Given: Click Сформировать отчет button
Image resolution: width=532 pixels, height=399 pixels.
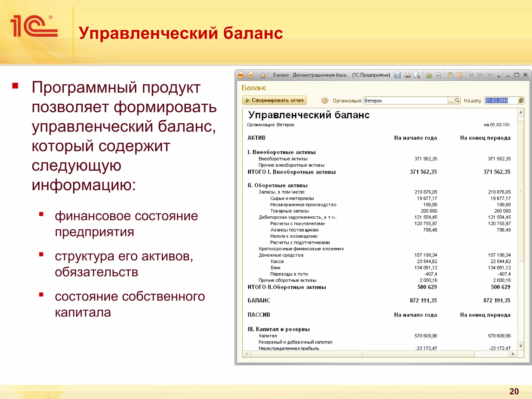Looking at the screenshot, I should (274, 100).
